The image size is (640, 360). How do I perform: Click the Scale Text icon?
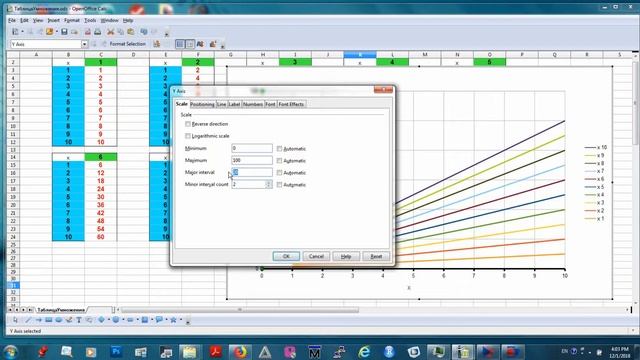pos(200,44)
